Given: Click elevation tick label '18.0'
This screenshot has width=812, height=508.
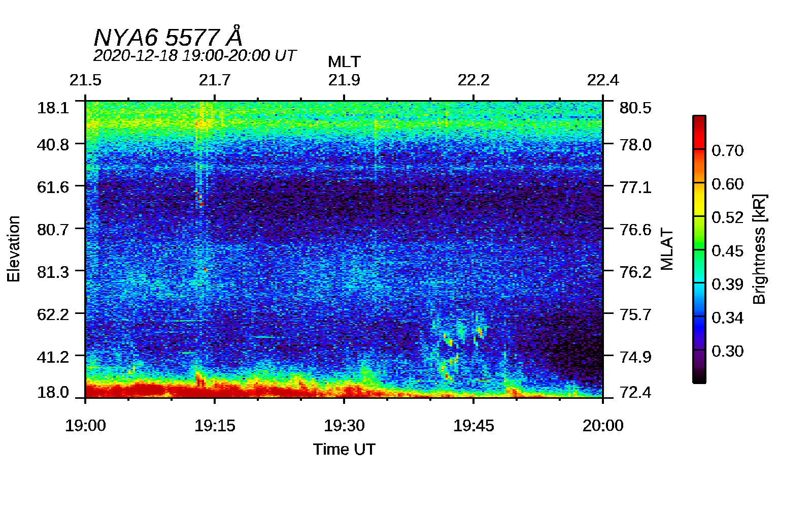Looking at the screenshot, I should pos(53,392).
